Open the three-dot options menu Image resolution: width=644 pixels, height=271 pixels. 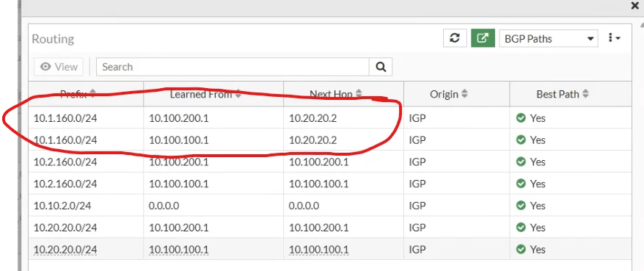point(615,38)
